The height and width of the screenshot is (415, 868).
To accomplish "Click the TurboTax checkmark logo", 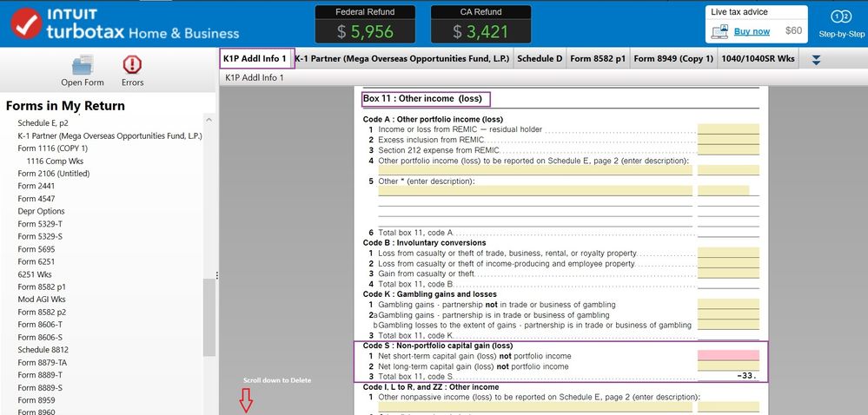I will tap(19, 25).
